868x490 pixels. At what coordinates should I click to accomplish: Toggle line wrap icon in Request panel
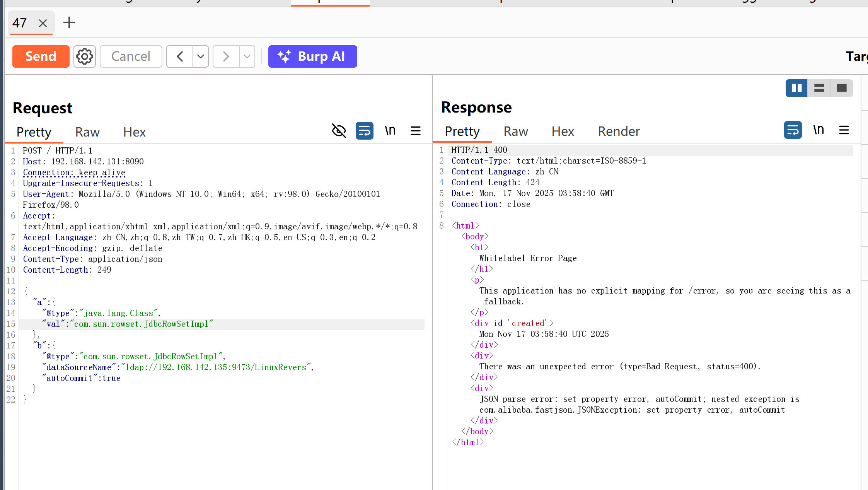click(364, 131)
